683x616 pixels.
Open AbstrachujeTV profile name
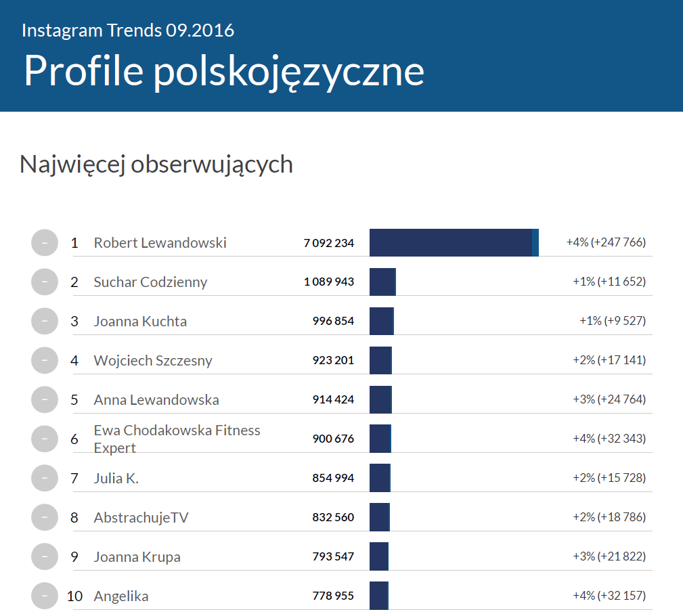click(x=141, y=518)
